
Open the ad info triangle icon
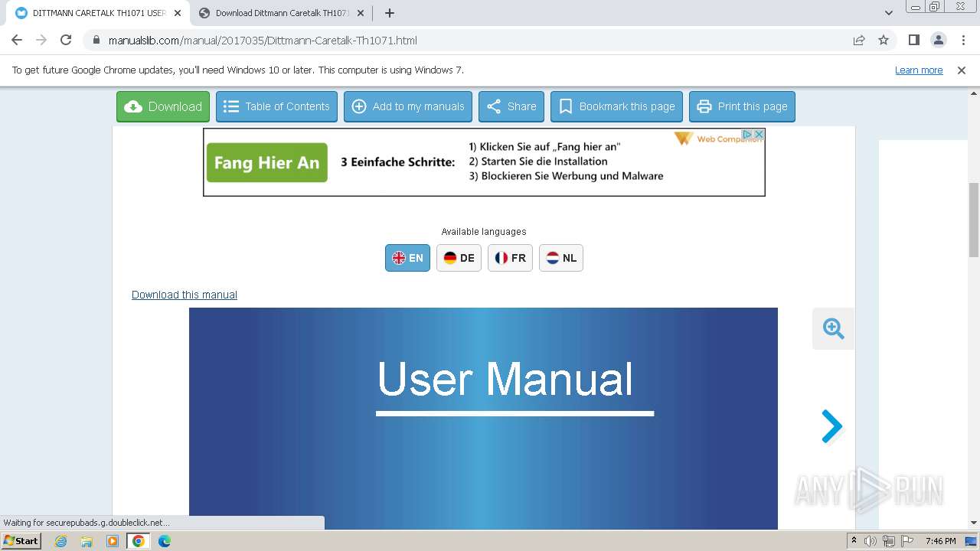[x=748, y=134]
